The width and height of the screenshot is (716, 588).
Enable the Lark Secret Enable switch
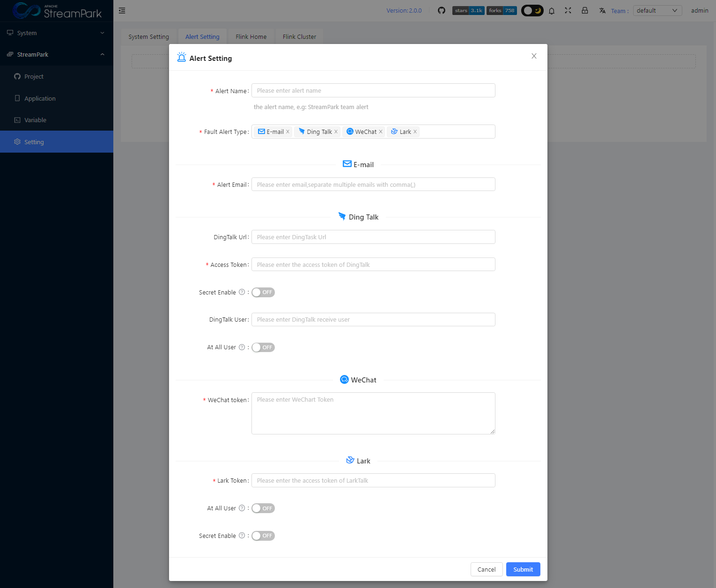pyautogui.click(x=263, y=536)
